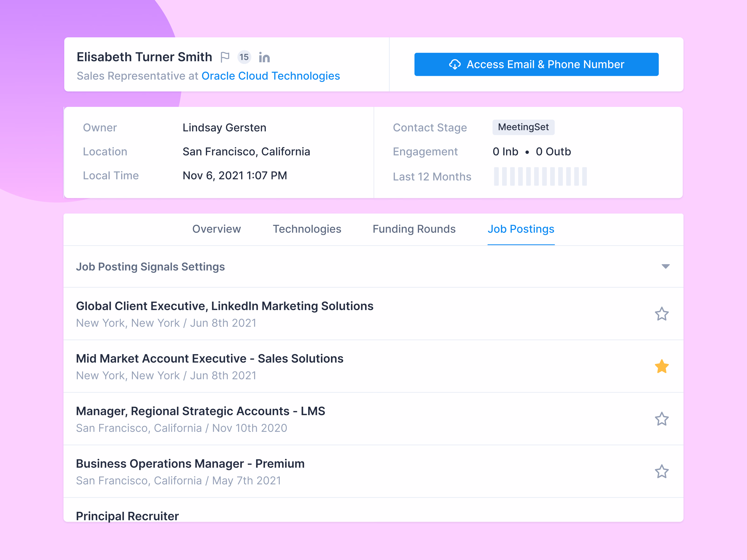Click the owner name Lindsay Gersten
The image size is (747, 560).
[224, 128]
